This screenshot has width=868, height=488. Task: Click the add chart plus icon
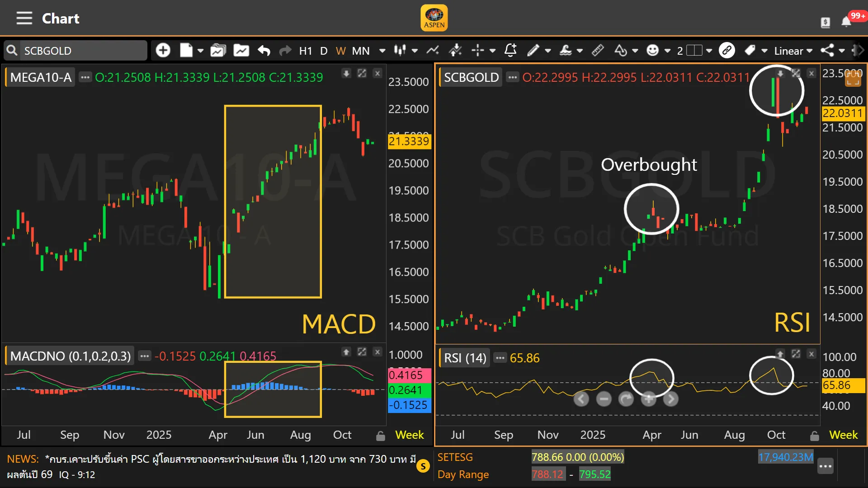tap(163, 50)
